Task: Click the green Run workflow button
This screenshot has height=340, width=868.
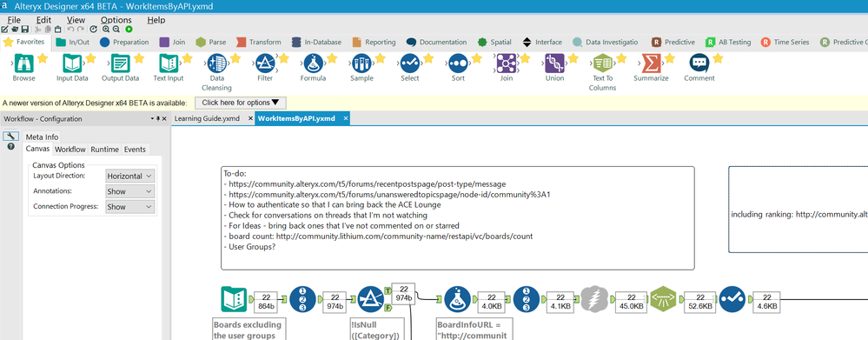Action: pyautogui.click(x=129, y=29)
